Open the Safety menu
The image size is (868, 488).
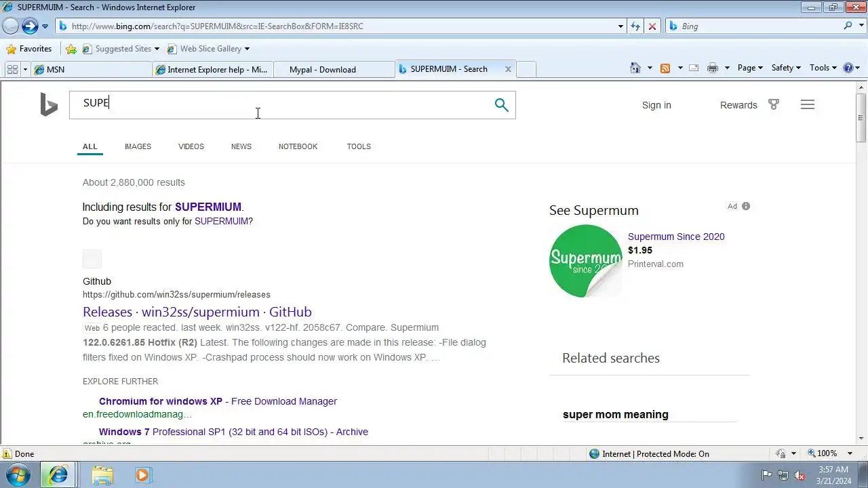point(786,68)
